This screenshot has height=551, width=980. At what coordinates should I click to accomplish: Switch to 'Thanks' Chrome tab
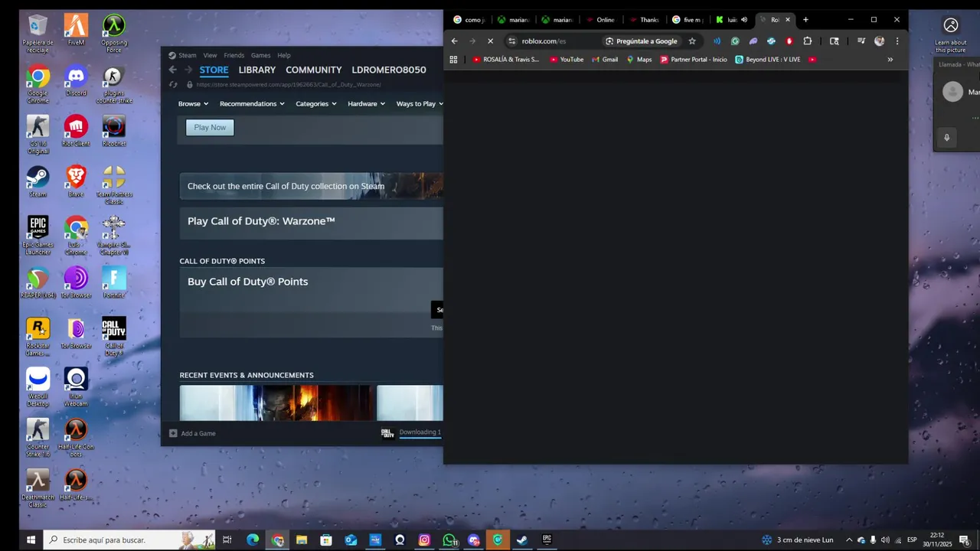645,20
